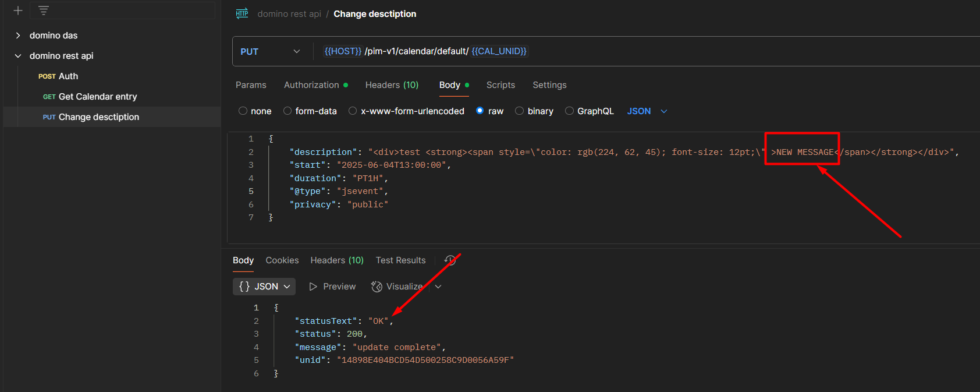980x392 pixels.
Task: Click the /pim-v1/calendar/default/ URL path
Action: coord(417,51)
